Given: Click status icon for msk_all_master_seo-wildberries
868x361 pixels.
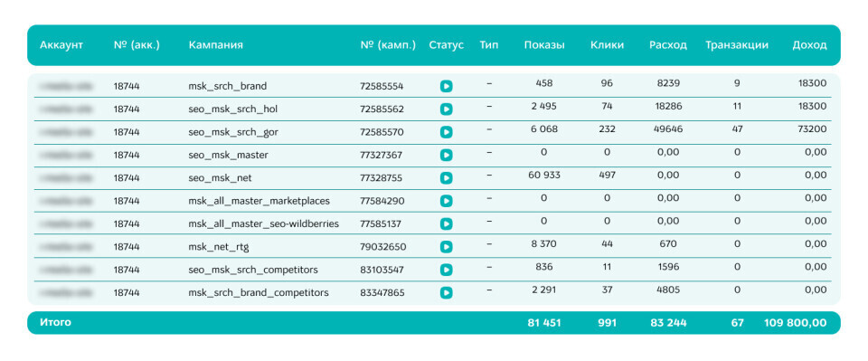Looking at the screenshot, I should point(446,224).
